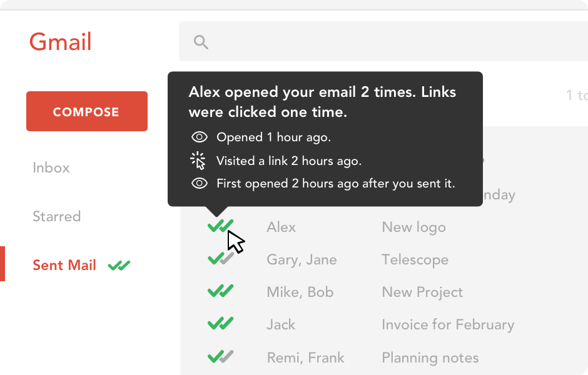Open the Starred folder
588x375 pixels.
(57, 216)
